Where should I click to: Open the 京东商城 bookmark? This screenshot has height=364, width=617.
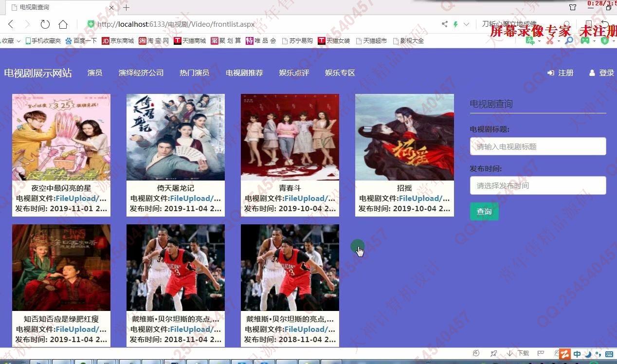[118, 41]
